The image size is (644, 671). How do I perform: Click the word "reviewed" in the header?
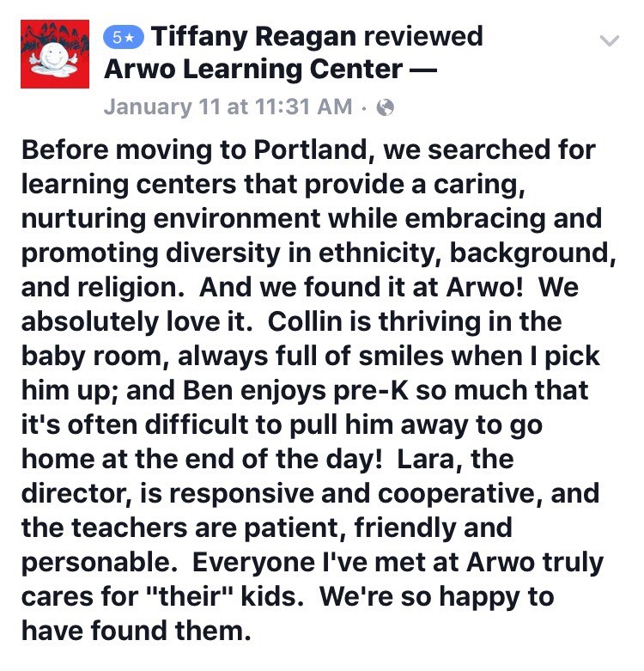[423, 36]
